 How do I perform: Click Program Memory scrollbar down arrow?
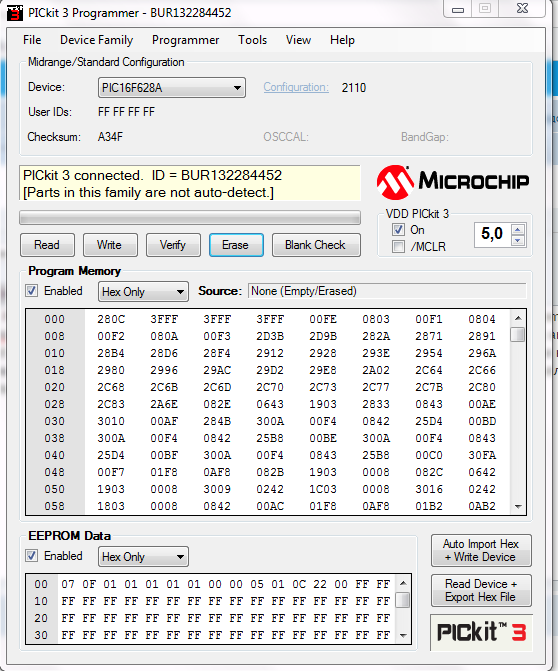click(x=518, y=507)
